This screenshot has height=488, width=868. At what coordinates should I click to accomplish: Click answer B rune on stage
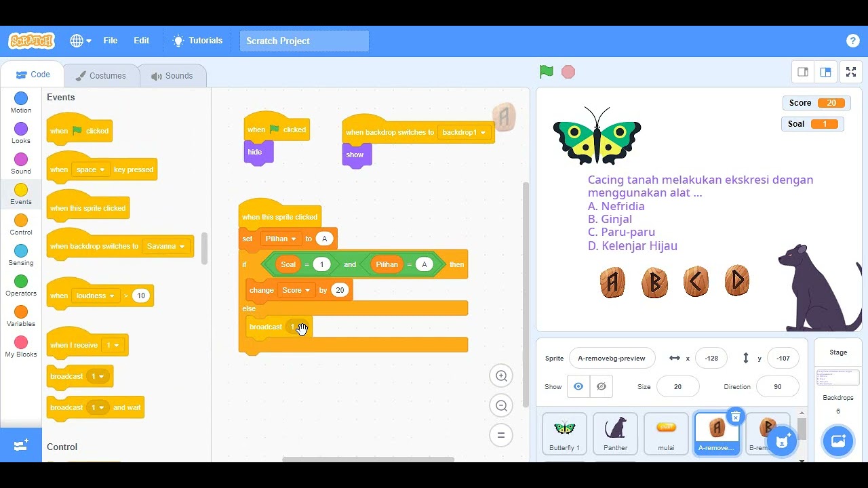(x=654, y=281)
